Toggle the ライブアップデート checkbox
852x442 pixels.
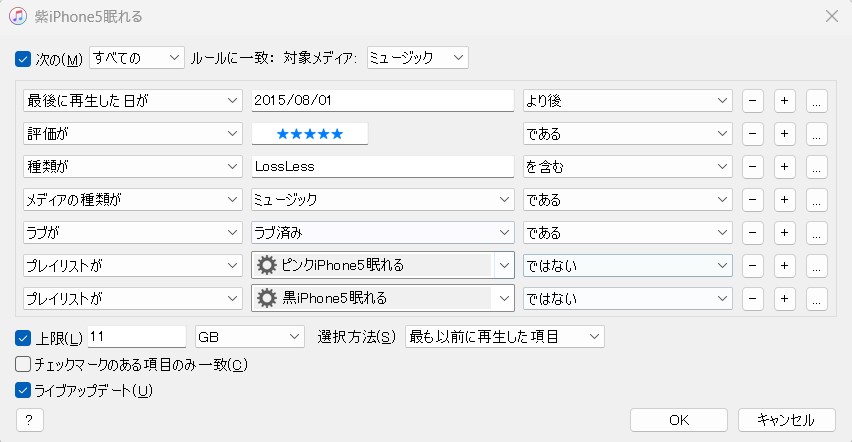coord(24,391)
